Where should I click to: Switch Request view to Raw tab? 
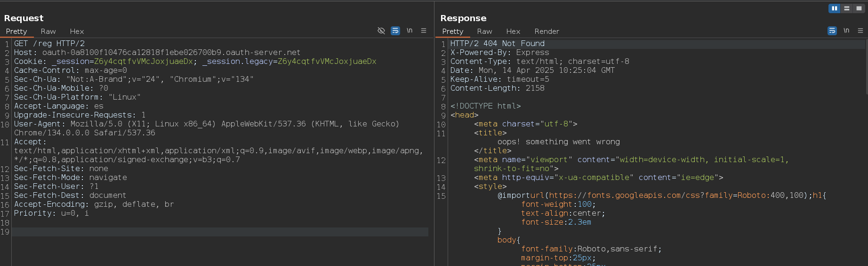click(48, 31)
